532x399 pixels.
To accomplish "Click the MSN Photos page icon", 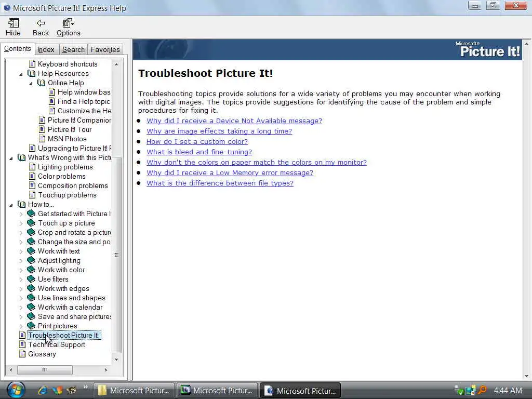I will pyautogui.click(x=42, y=138).
